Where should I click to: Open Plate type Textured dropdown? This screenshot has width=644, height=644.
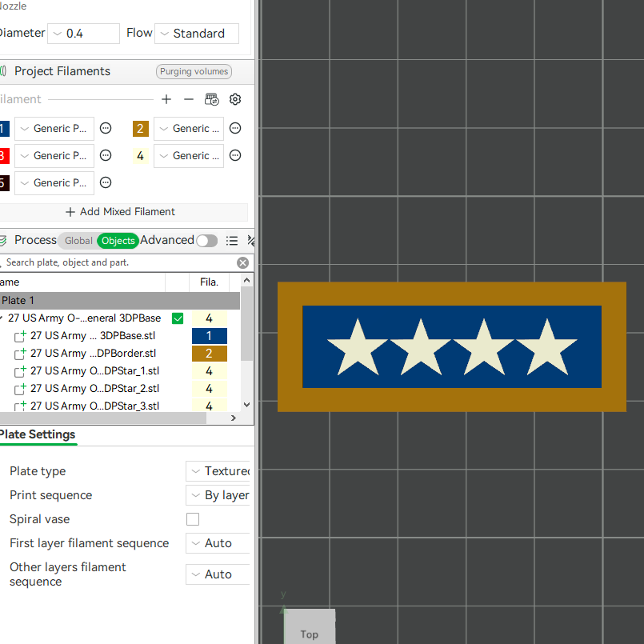pyautogui.click(x=218, y=471)
